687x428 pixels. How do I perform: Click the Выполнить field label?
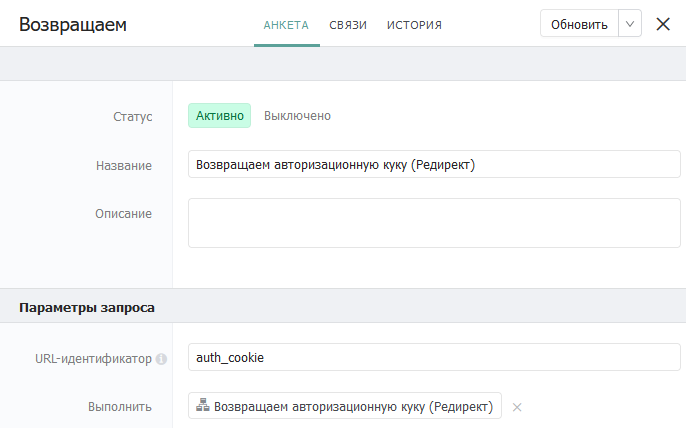pyautogui.click(x=120, y=407)
